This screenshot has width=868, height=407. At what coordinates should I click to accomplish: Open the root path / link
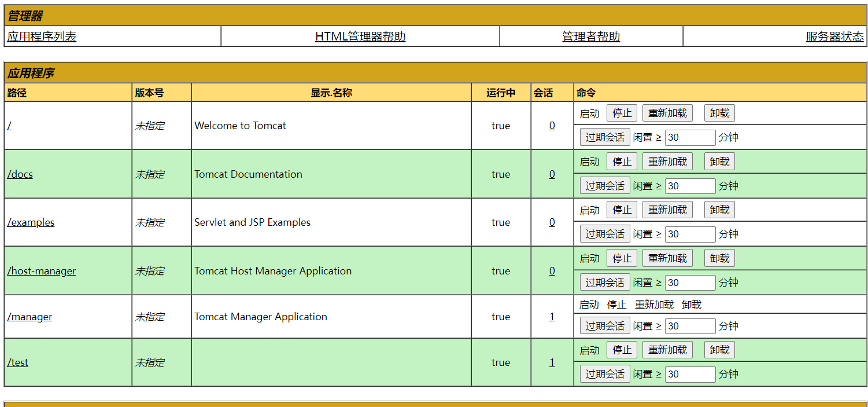(x=9, y=126)
